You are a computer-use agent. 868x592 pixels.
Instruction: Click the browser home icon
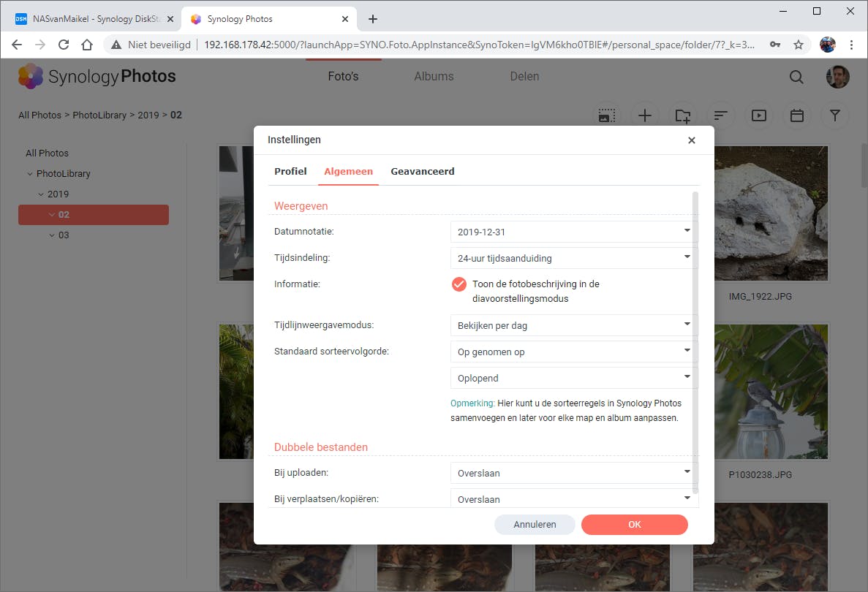87,45
